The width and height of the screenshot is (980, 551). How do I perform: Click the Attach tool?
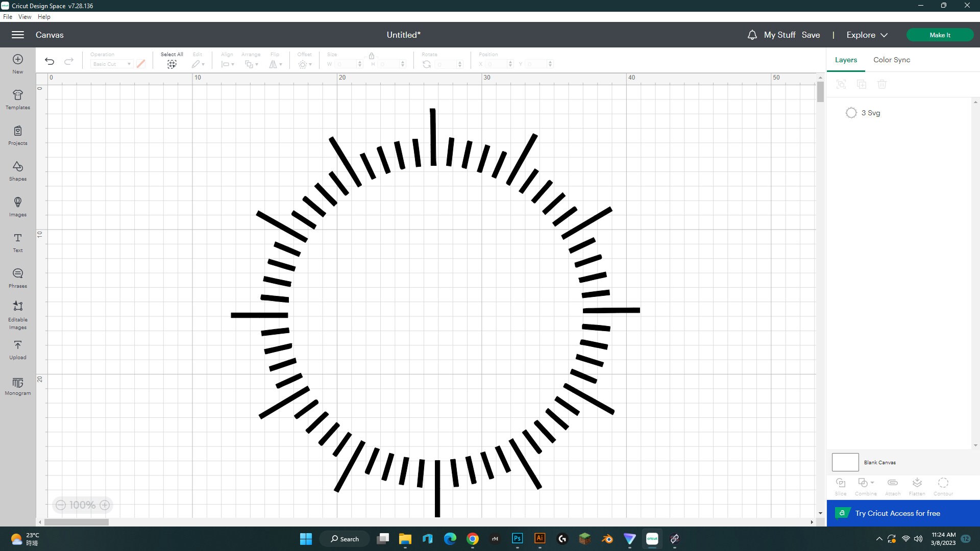pos(892,485)
